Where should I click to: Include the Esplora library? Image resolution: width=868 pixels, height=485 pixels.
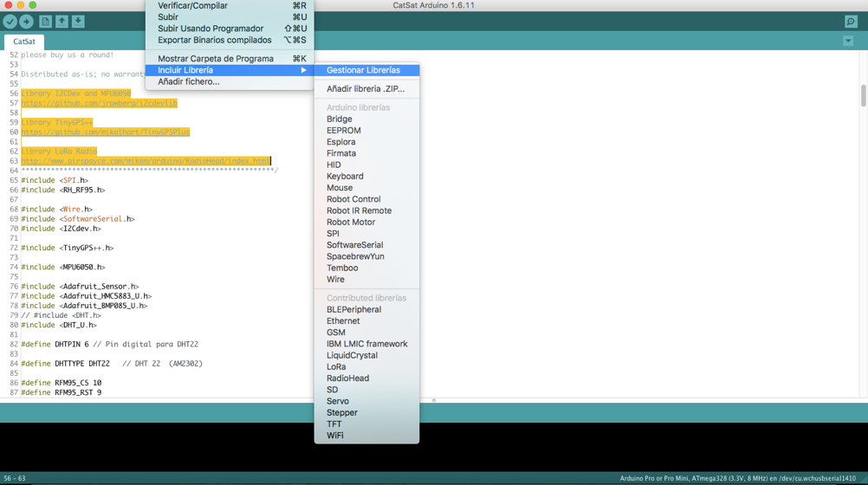(x=366, y=142)
